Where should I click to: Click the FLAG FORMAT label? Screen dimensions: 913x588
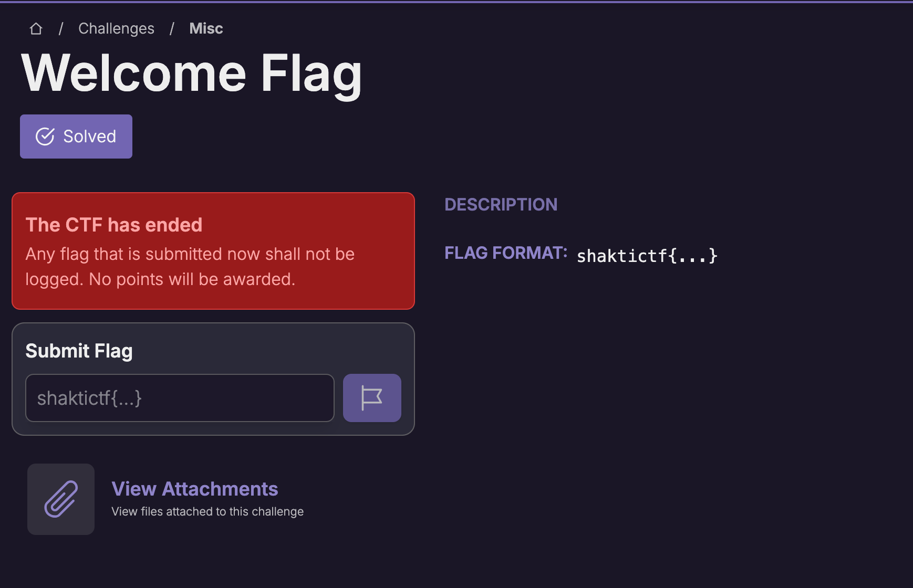pyautogui.click(x=506, y=253)
